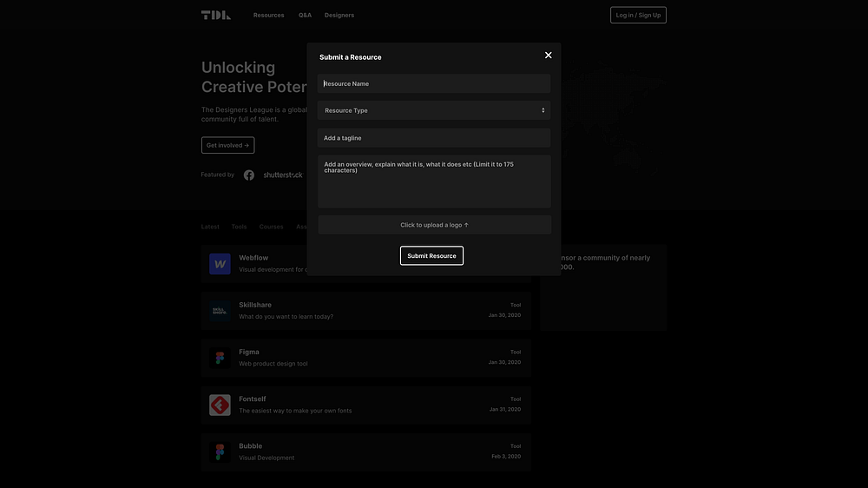This screenshot has width=868, height=488.
Task: Open the Figma resource title
Action: click(249, 352)
